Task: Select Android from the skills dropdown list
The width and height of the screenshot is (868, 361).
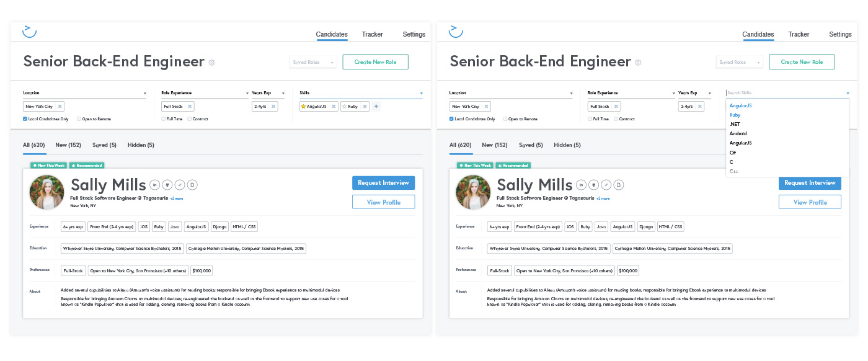Action: [738, 133]
